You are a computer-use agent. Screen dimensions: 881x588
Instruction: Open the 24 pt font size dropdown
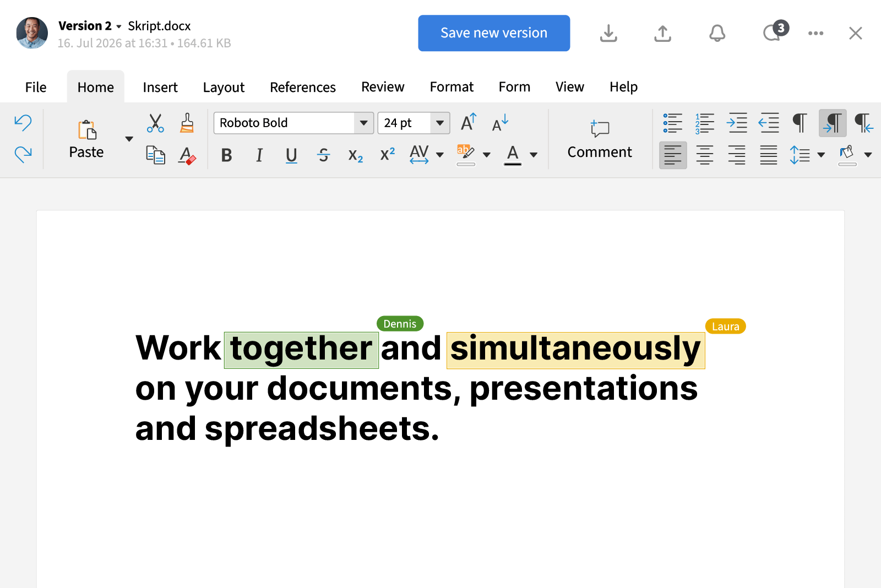coord(439,123)
